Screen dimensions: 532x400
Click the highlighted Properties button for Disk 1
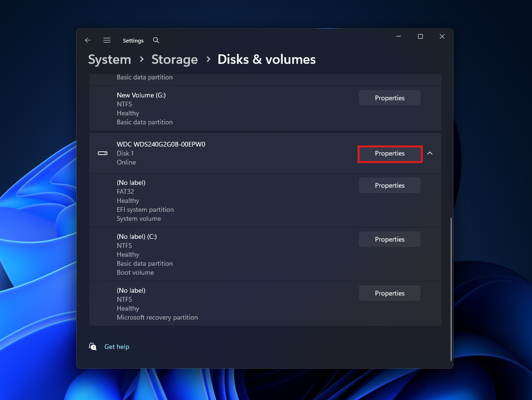[389, 153]
